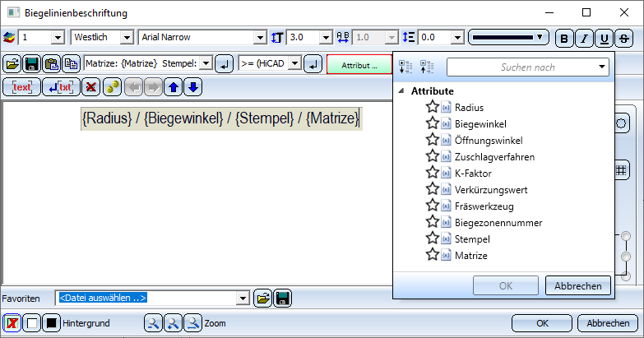Insert the '>= (HiCAD' symbol with its arrow button

(x=313, y=64)
